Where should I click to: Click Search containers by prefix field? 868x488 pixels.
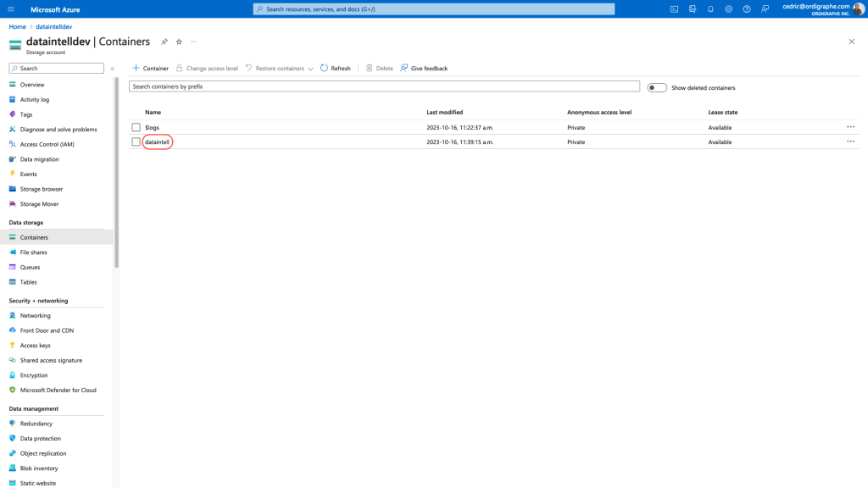coord(384,87)
